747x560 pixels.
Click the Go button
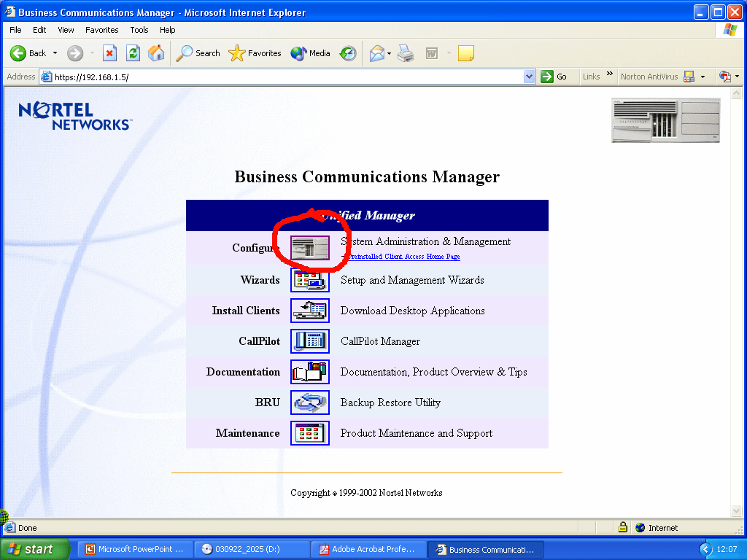click(x=554, y=77)
